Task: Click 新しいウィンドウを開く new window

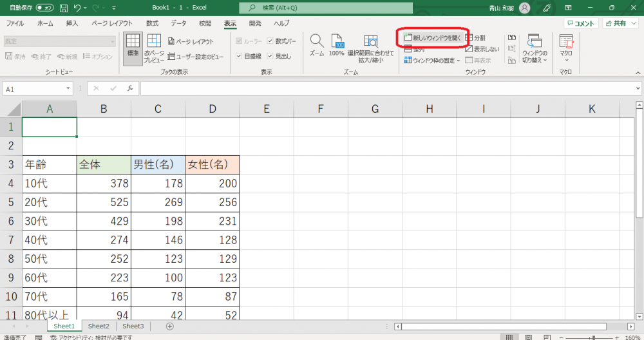Action: tap(433, 38)
